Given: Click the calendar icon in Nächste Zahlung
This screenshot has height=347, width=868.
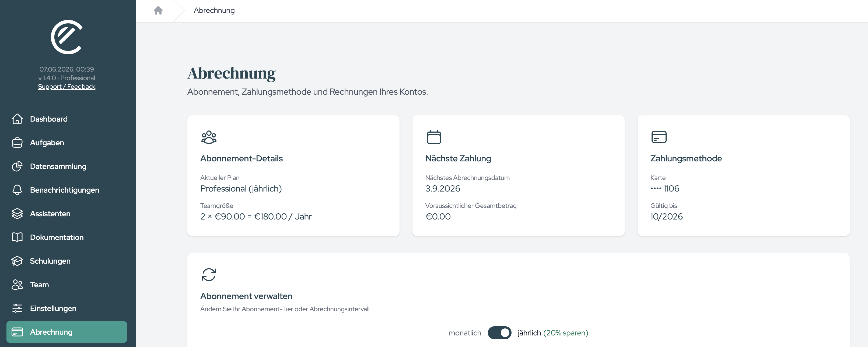Looking at the screenshot, I should point(434,137).
